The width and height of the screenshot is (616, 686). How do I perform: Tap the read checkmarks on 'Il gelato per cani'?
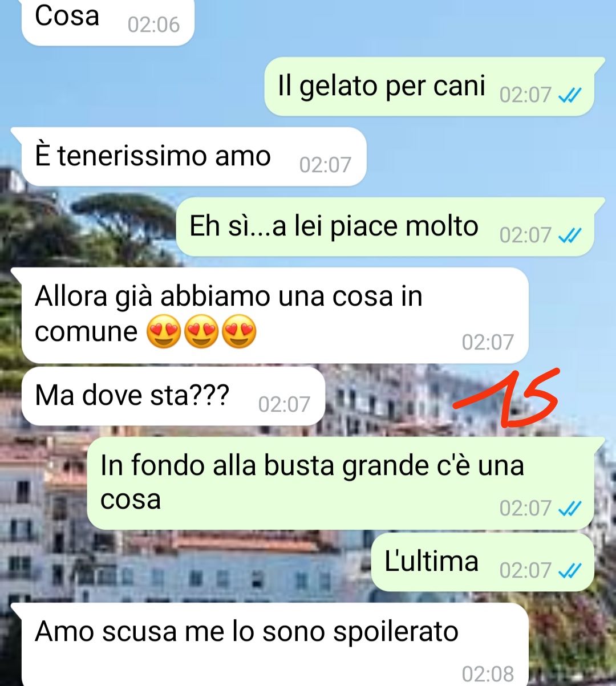point(569,95)
